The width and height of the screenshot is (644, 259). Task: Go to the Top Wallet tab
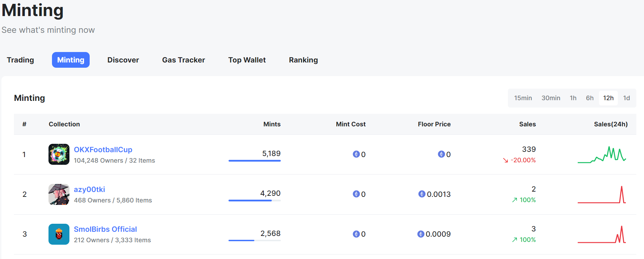click(247, 60)
